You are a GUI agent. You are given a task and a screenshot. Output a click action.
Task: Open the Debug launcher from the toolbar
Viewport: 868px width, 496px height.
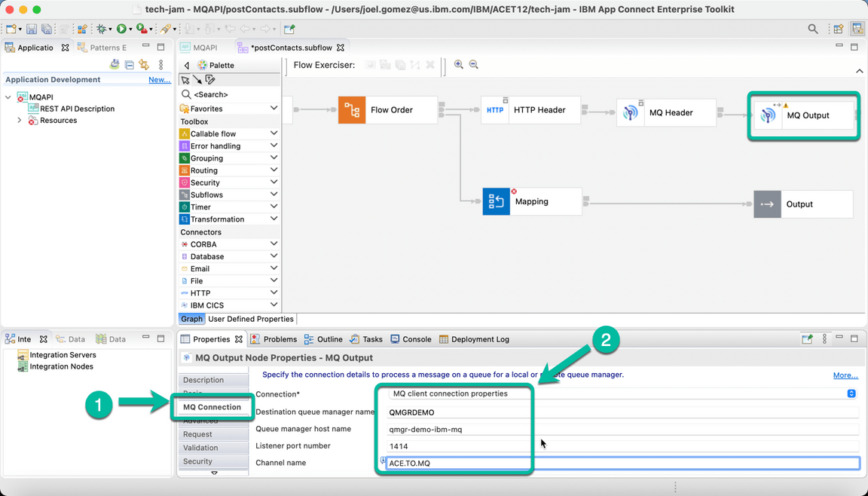point(99,29)
